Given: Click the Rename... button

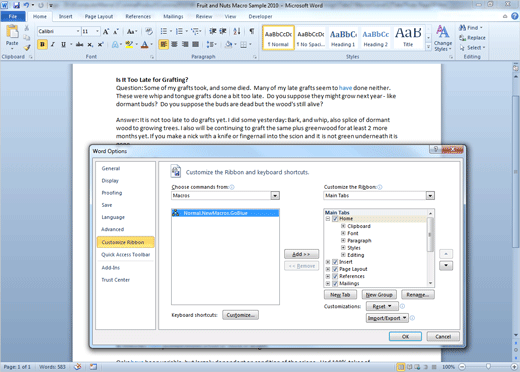Looking at the screenshot, I should tap(418, 295).
